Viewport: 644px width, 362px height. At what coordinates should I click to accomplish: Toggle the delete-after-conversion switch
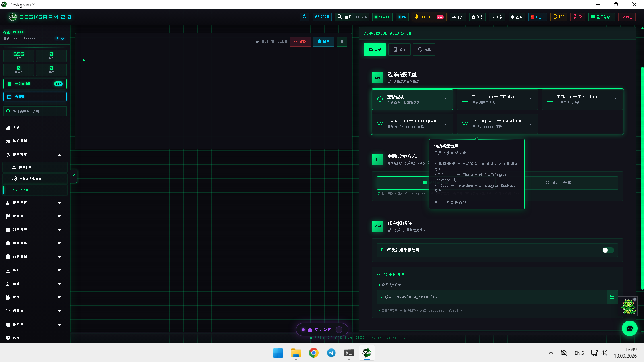tap(608, 250)
